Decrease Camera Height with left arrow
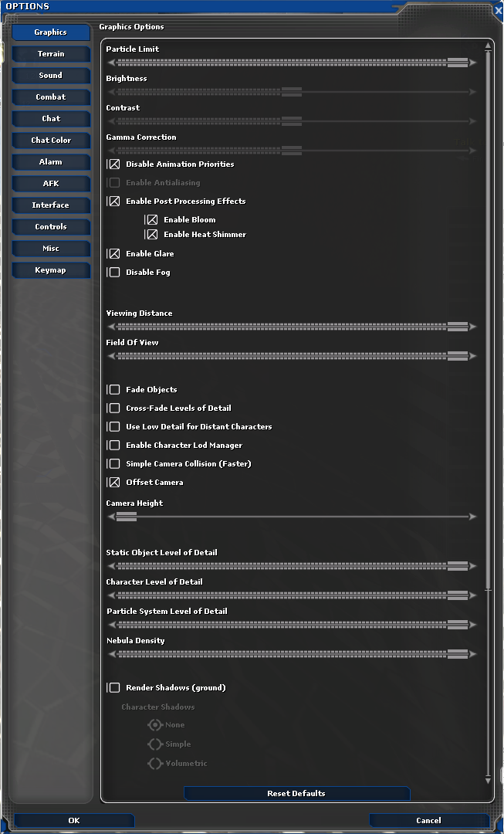The width and height of the screenshot is (504, 834). [x=111, y=517]
